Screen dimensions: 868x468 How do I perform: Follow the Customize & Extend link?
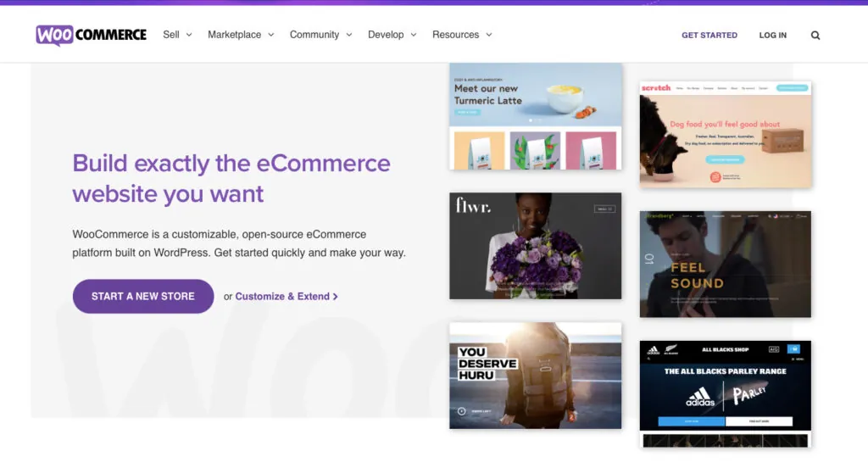pos(287,296)
